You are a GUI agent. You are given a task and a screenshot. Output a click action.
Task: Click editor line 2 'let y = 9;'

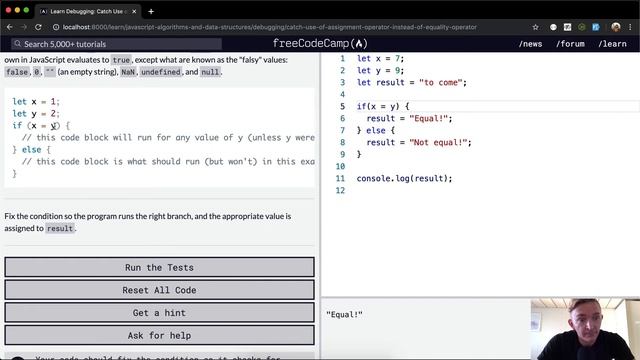[380, 70]
